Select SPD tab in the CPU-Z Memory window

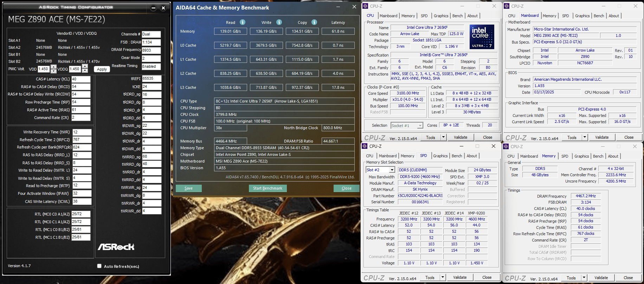pos(565,156)
